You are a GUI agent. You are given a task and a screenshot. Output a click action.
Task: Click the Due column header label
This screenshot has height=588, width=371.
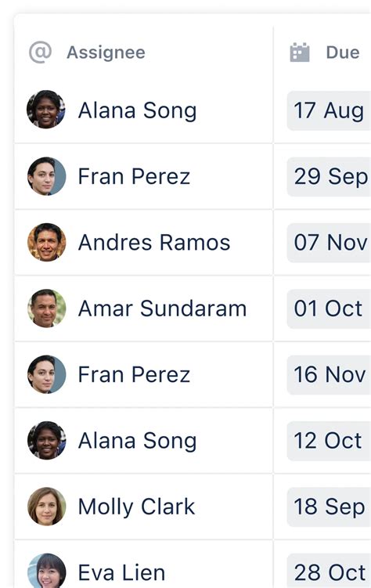click(343, 52)
